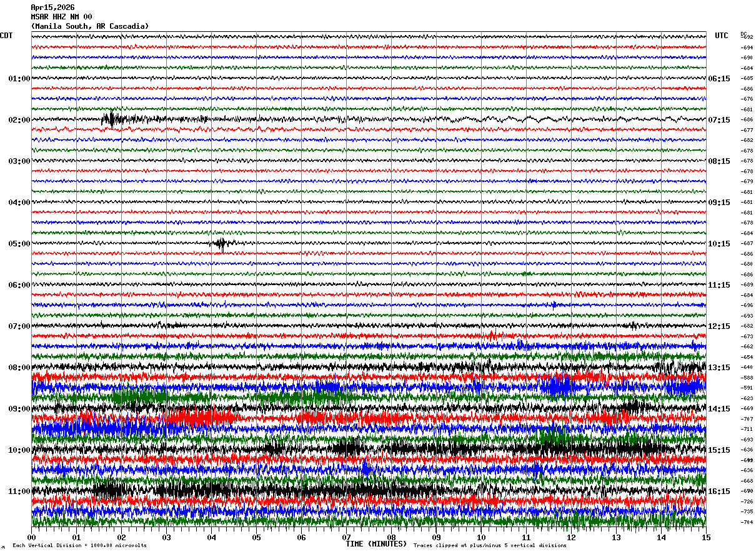
Task: Click the DC offset value '-623'
Action: [747, 398]
